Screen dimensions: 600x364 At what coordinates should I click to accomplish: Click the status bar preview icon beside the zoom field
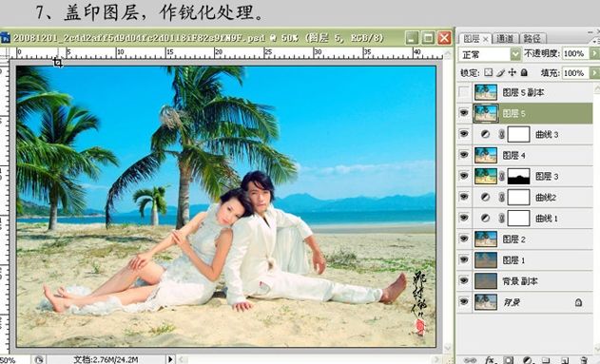pyautogui.click(x=39, y=360)
